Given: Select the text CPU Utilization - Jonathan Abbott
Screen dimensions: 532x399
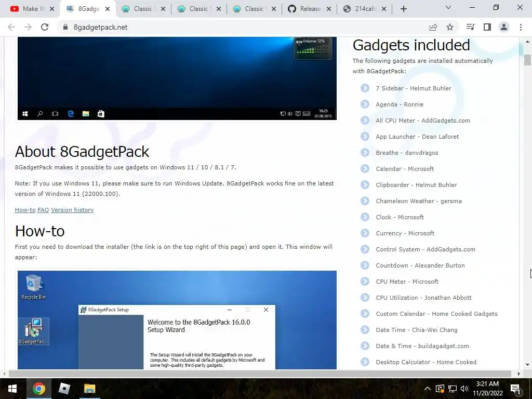Looking at the screenshot, I should coord(424,298).
